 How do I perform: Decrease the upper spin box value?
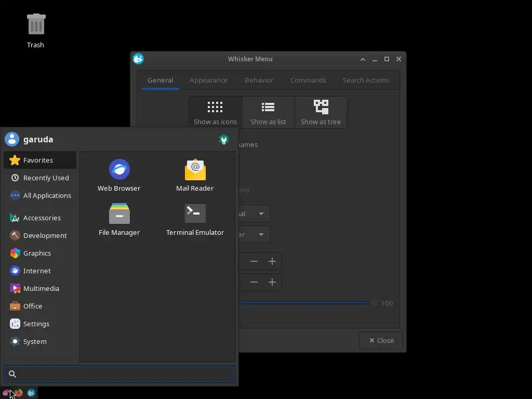254,261
